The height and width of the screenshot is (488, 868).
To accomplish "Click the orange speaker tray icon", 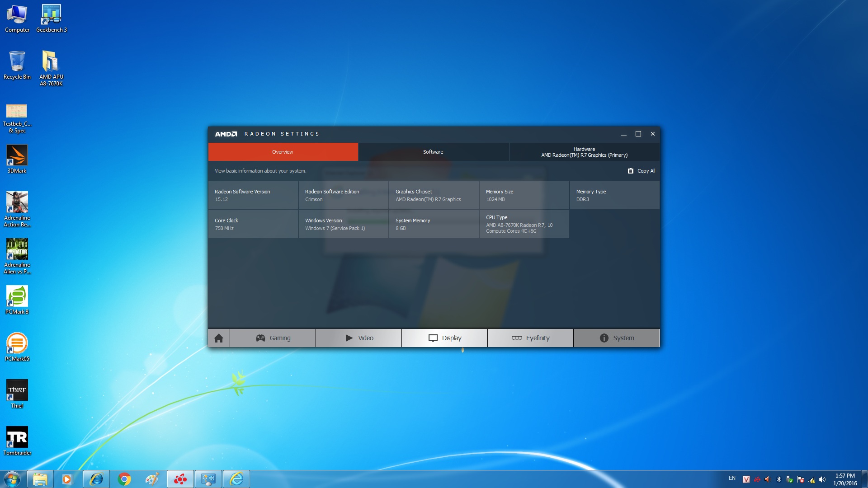I will point(768,479).
